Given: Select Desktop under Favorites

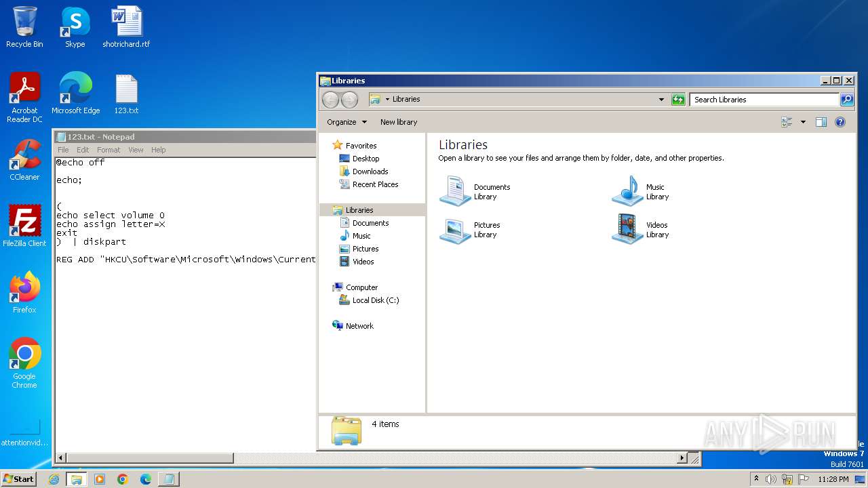Looking at the screenshot, I should [x=366, y=159].
